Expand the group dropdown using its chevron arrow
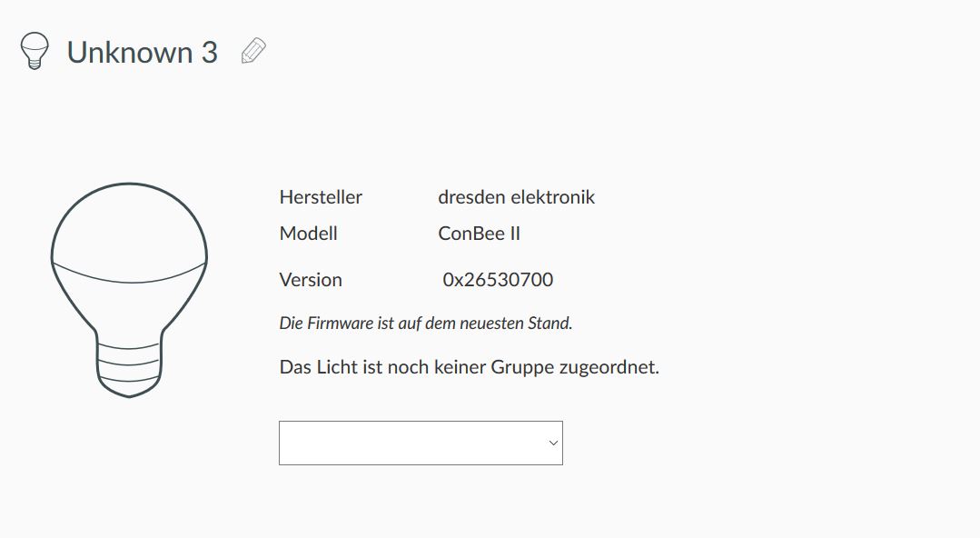The height and width of the screenshot is (538, 980). coord(553,443)
